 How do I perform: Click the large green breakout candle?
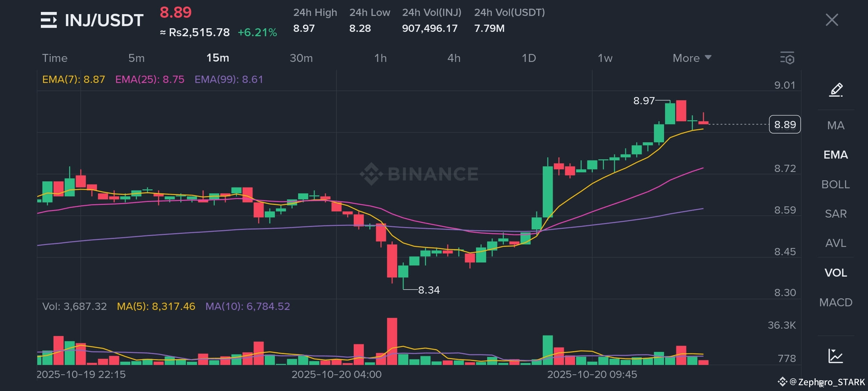tap(548, 192)
